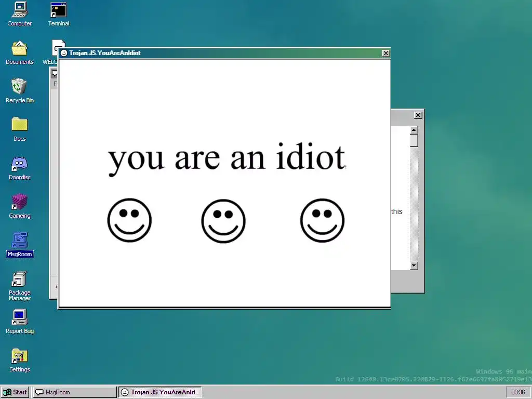The height and width of the screenshot is (399, 532).
Task: Open the Package Manager shortcut
Action: (x=19, y=286)
